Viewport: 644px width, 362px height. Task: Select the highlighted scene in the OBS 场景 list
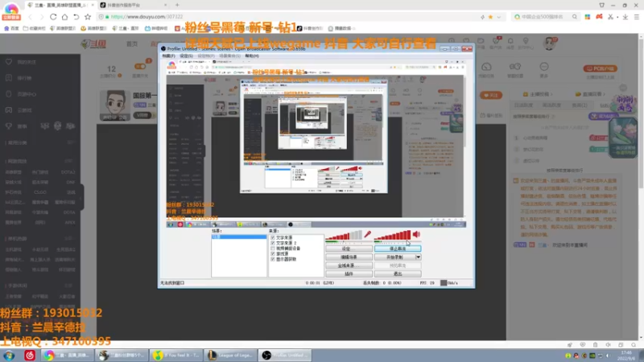pos(238,237)
